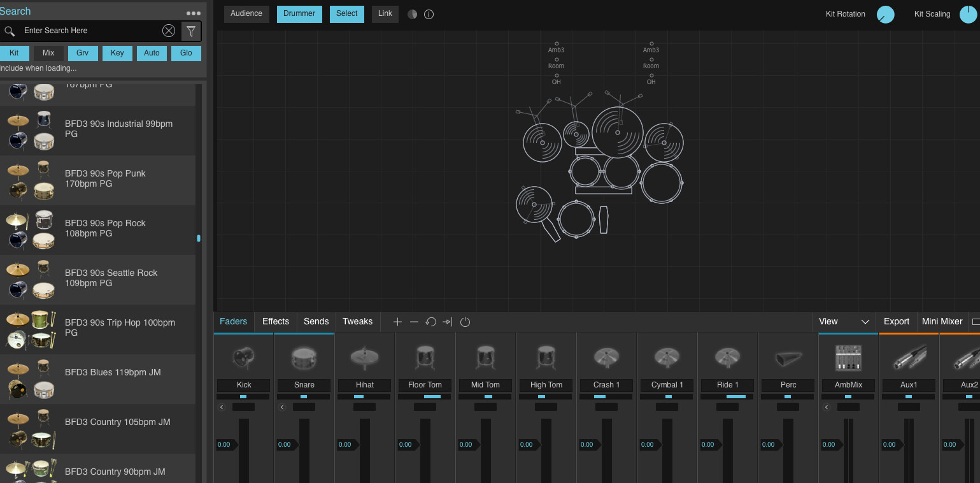Click the arrow-to-bar icon in mixer toolbar
The width and height of the screenshot is (980, 483).
(x=448, y=322)
